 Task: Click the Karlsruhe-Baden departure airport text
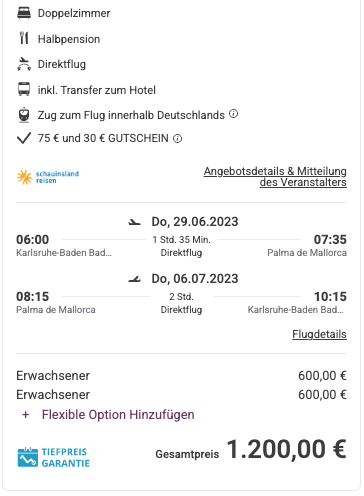[64, 253]
